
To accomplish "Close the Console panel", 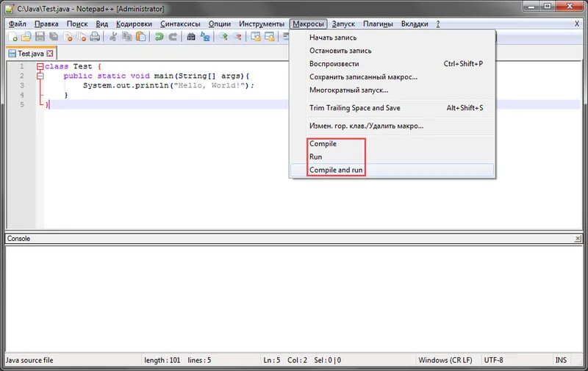I will (x=578, y=239).
